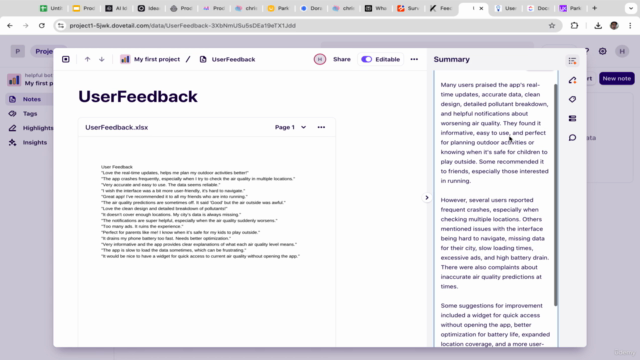Click the P workspace icon
The width and height of the screenshot is (640, 360).
click(x=18, y=51)
